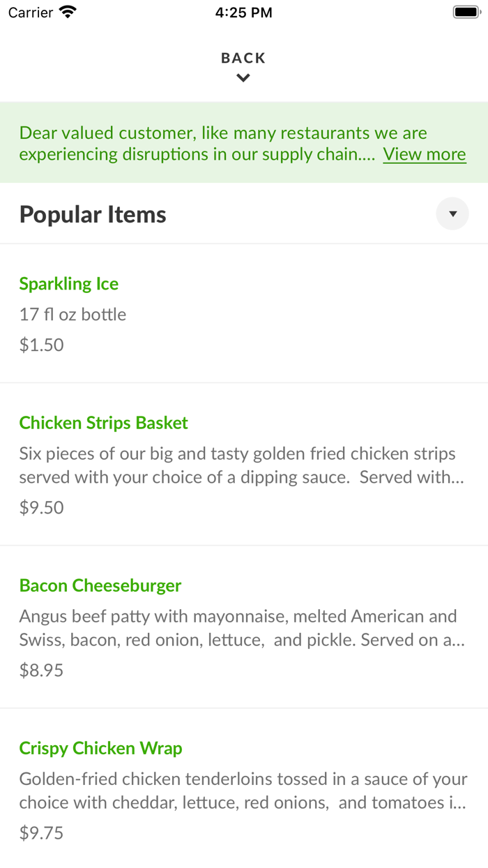
Task: Tap the circular filter icon beside Popular Items
Action: click(452, 214)
